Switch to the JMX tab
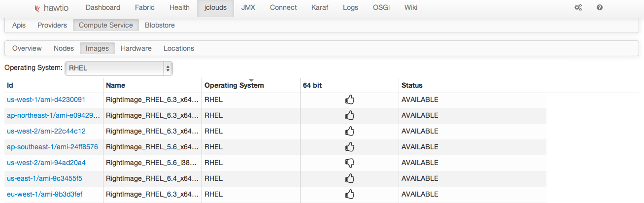The image size is (644, 203). tap(248, 7)
